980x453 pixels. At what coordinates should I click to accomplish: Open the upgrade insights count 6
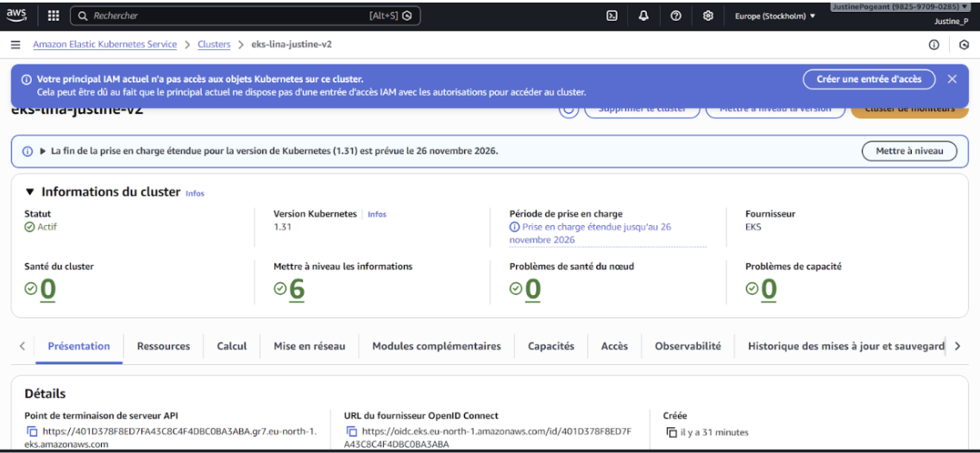(297, 290)
